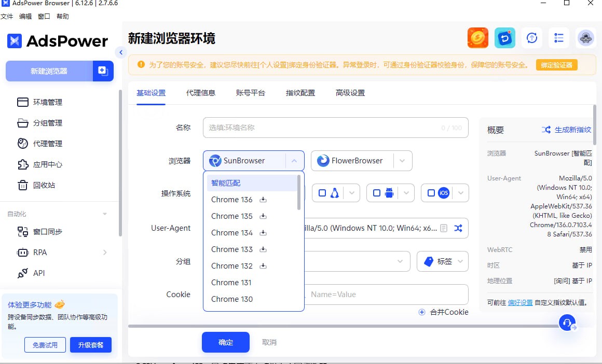The height and width of the screenshot is (364, 602).
Task: Click the plus icon for 合并Cookie
Action: 421,312
